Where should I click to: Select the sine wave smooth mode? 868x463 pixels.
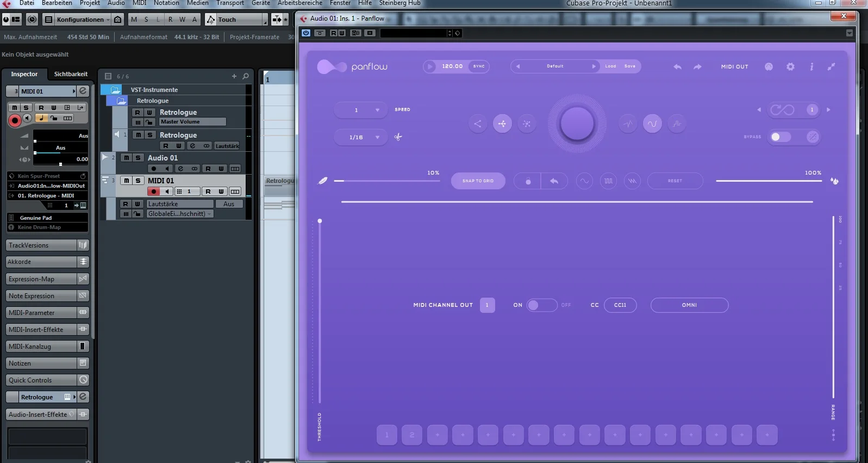[x=652, y=124]
